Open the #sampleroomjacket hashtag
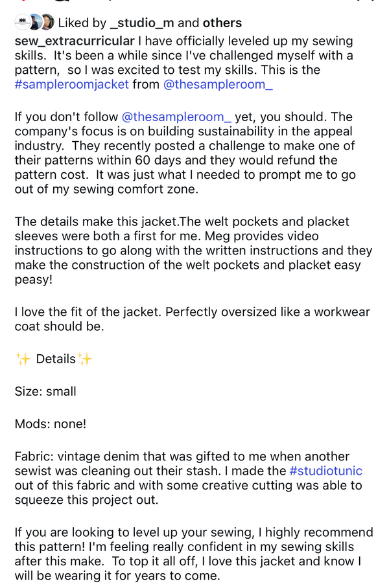The image size is (389, 588). coord(71,84)
